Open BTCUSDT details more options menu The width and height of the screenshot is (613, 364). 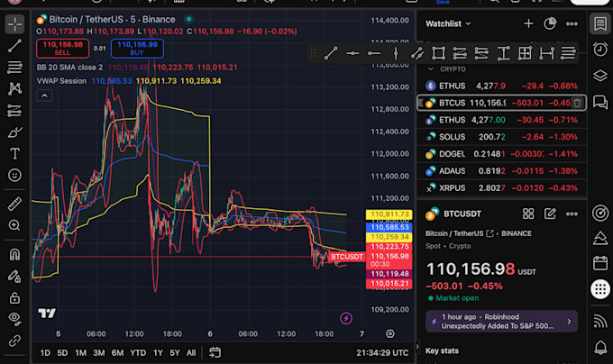coord(572,214)
